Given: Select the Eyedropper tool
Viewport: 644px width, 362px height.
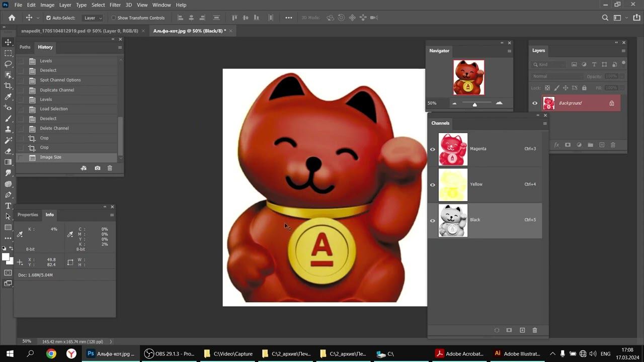Looking at the screenshot, I should [8, 97].
